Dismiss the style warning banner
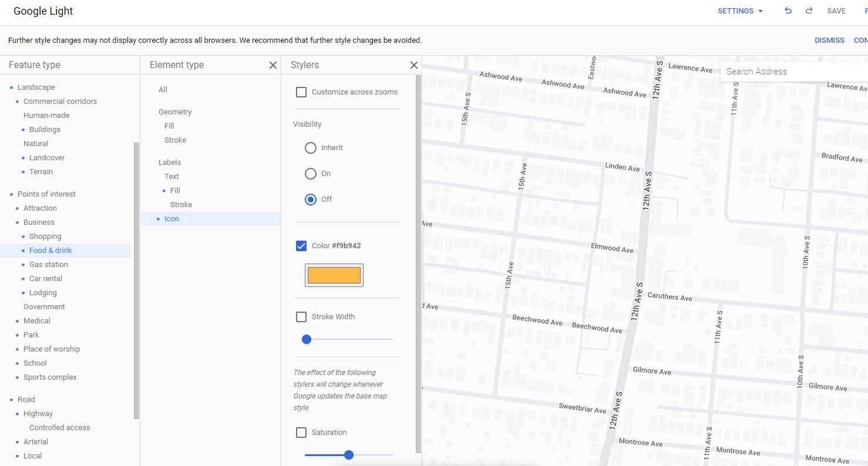The width and height of the screenshot is (868, 466). pos(829,40)
